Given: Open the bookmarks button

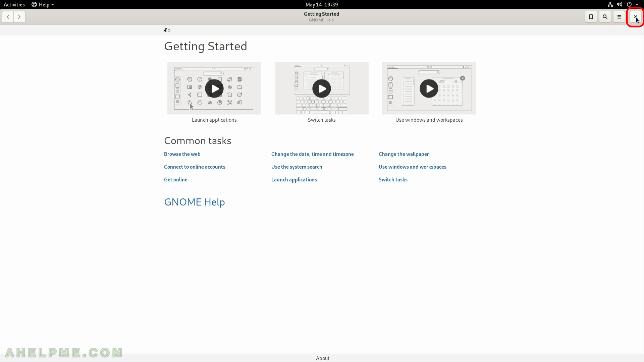Looking at the screenshot, I should pyautogui.click(x=591, y=17).
